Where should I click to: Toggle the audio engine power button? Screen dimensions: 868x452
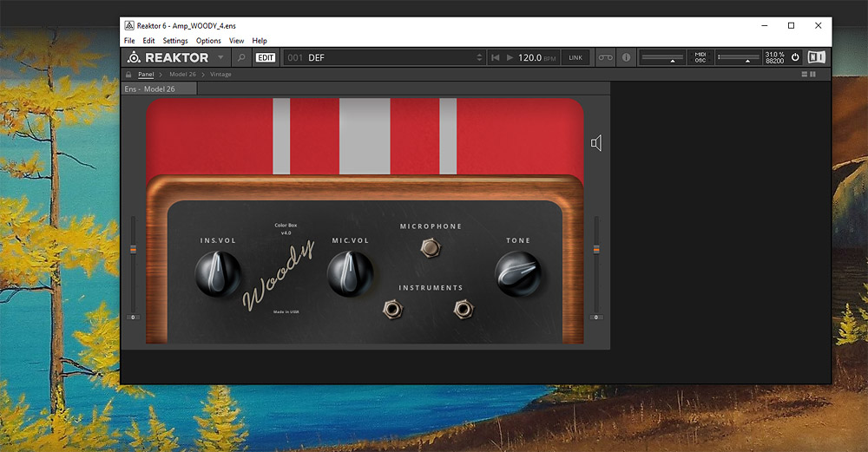pos(795,57)
